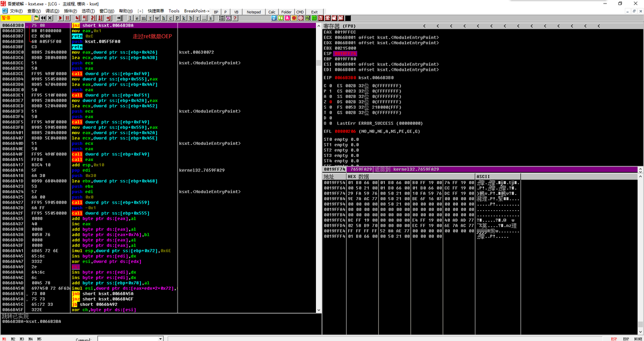This screenshot has width=644, height=341.
Task: Click the Restart program rewind icon
Action: coord(43,18)
